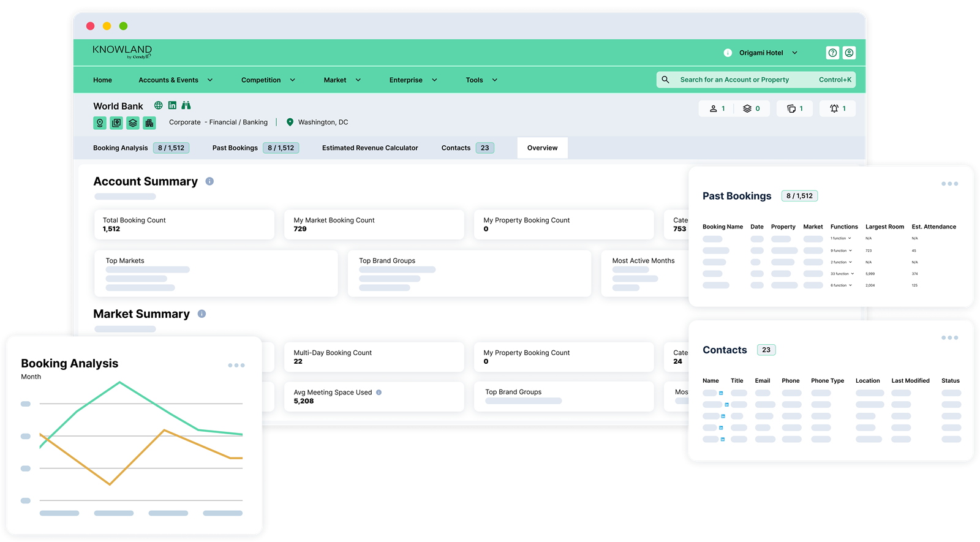The image size is (980, 542).
Task: Click the green layers square icon
Action: tap(133, 123)
